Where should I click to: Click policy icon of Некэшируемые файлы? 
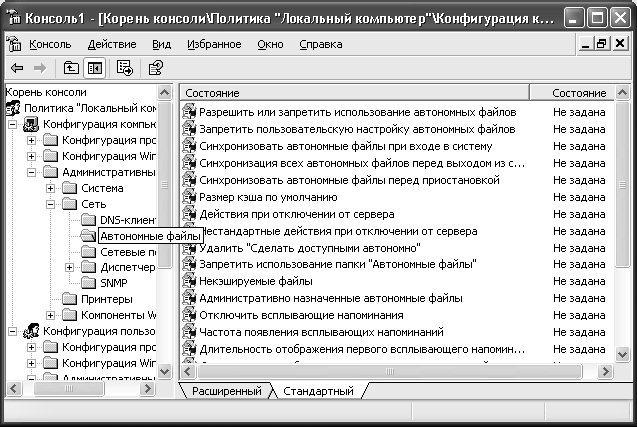189,281
